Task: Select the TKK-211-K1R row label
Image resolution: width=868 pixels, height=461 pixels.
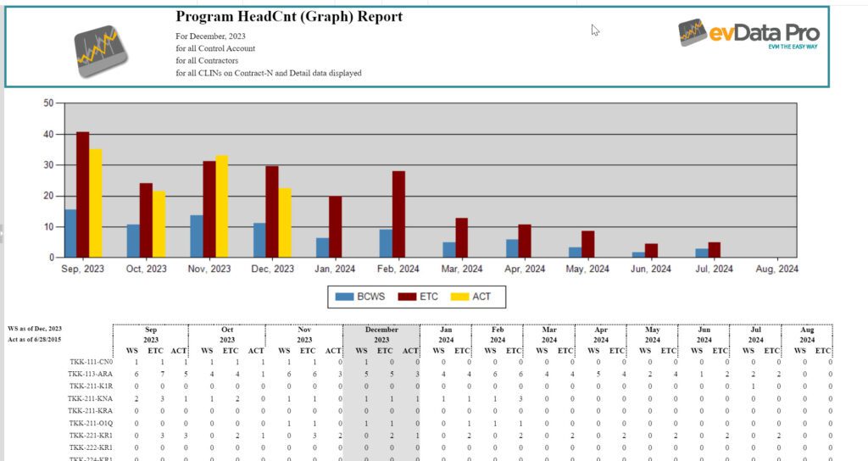Action: (90, 386)
